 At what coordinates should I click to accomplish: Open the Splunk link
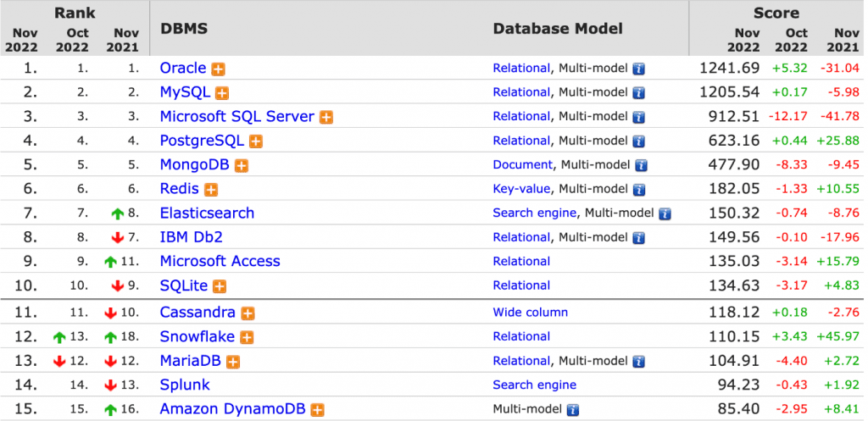click(185, 385)
